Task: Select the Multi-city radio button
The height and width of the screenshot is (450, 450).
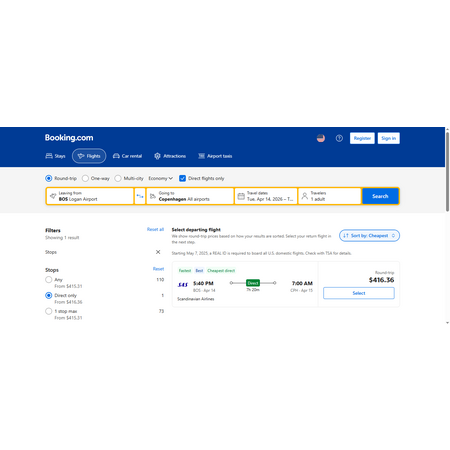Action: tap(118, 178)
